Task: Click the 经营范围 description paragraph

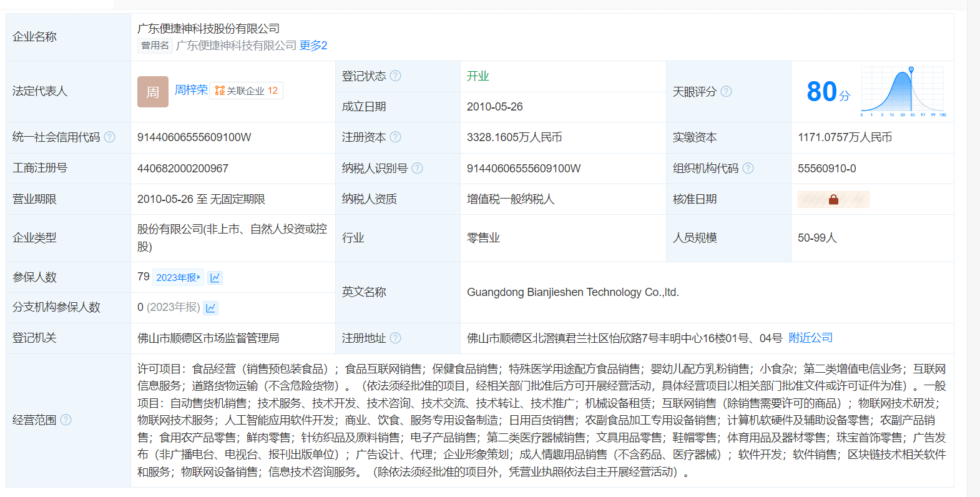Action: pos(542,420)
